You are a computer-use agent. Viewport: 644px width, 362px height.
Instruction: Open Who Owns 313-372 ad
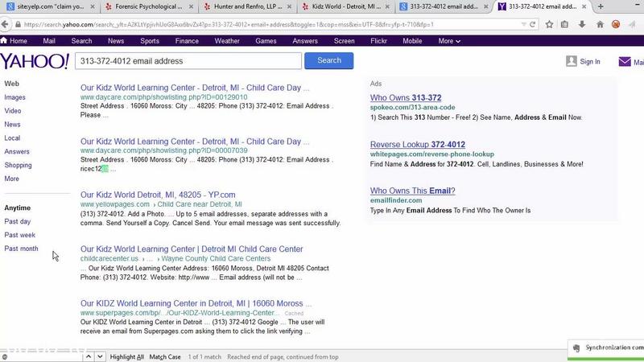pyautogui.click(x=406, y=97)
